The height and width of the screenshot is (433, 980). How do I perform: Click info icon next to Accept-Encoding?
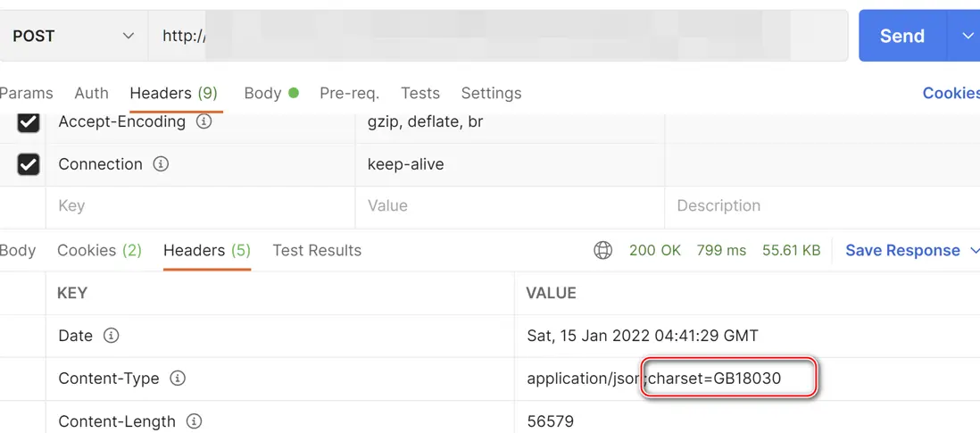pyautogui.click(x=203, y=121)
